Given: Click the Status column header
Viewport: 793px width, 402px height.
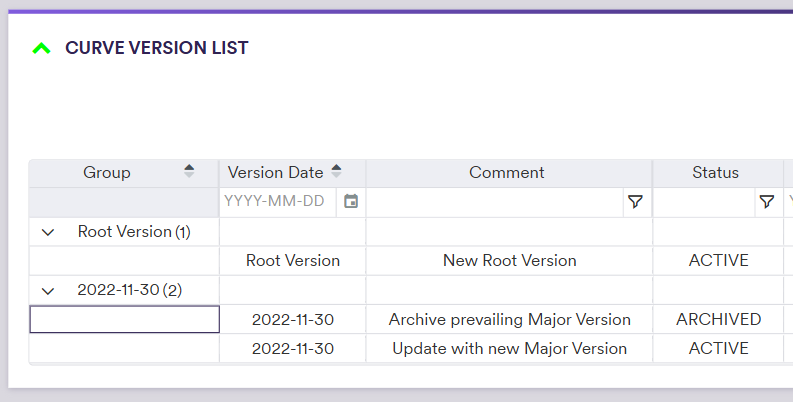Looking at the screenshot, I should (x=715, y=172).
